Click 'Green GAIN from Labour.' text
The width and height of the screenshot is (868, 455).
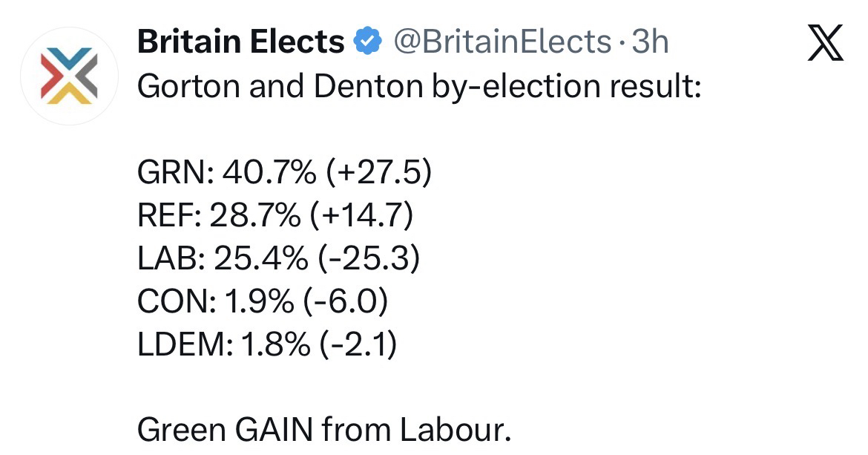tap(324, 430)
